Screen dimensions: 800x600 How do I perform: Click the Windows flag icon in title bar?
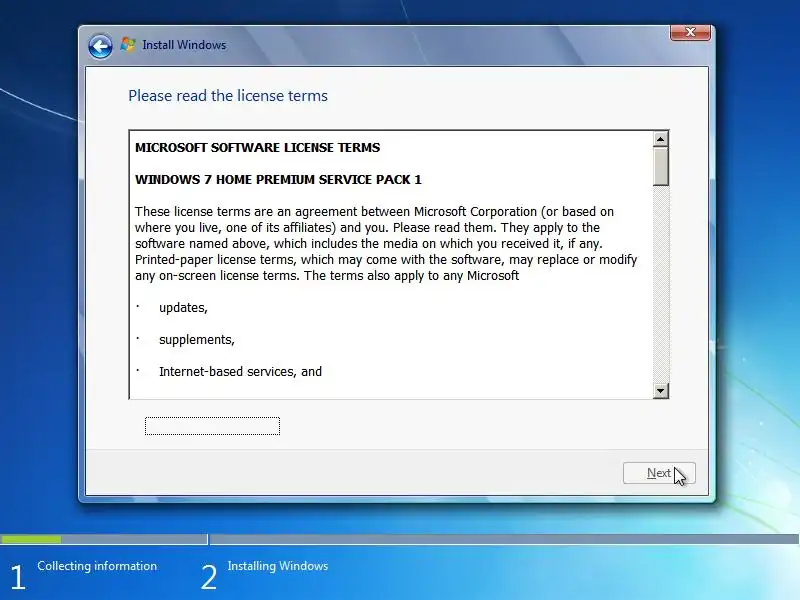click(128, 45)
